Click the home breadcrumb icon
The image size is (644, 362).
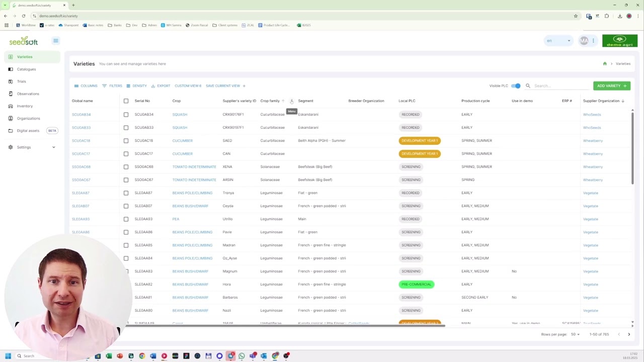click(605, 64)
